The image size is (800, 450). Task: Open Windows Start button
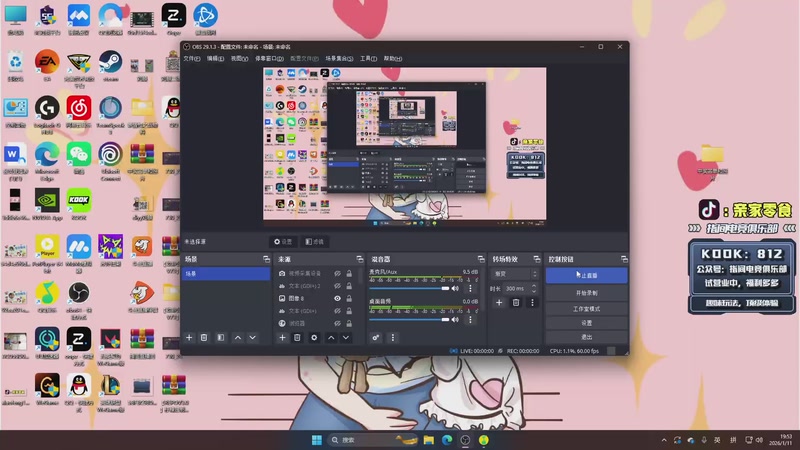click(x=317, y=440)
